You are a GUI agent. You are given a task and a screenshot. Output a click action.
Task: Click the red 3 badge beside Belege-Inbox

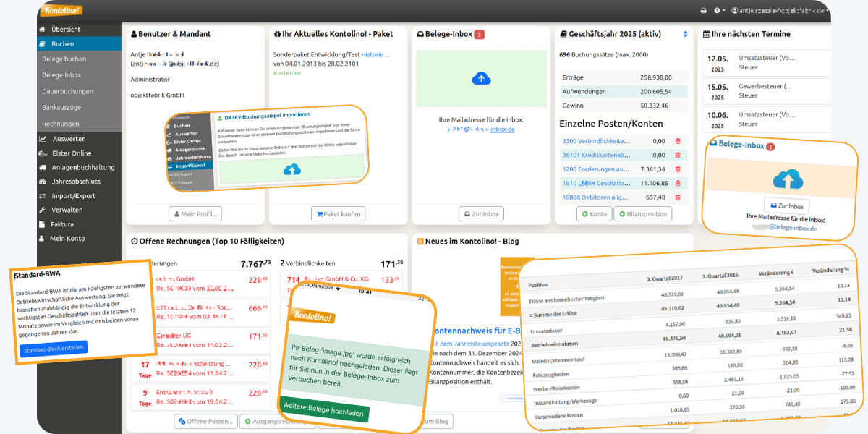click(479, 34)
